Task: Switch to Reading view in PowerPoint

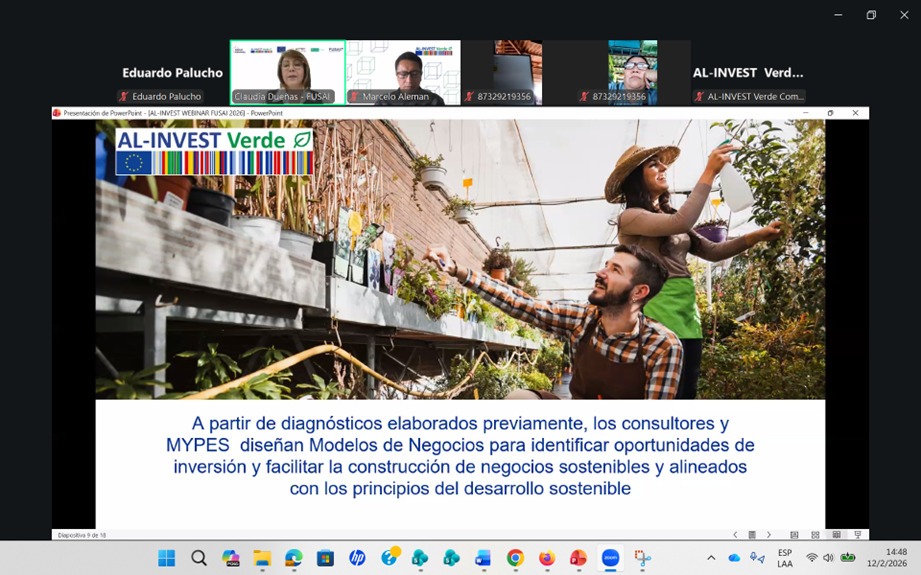Action: [836, 535]
